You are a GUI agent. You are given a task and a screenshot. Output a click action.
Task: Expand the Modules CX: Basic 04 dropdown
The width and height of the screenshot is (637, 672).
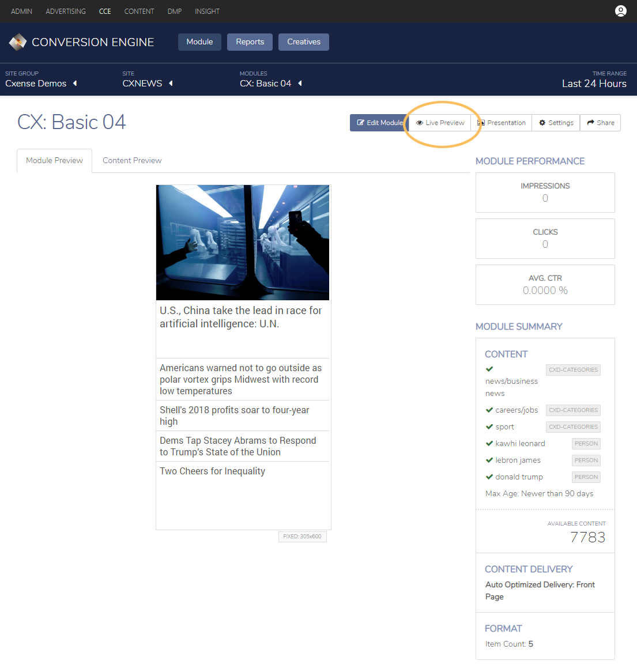[300, 83]
